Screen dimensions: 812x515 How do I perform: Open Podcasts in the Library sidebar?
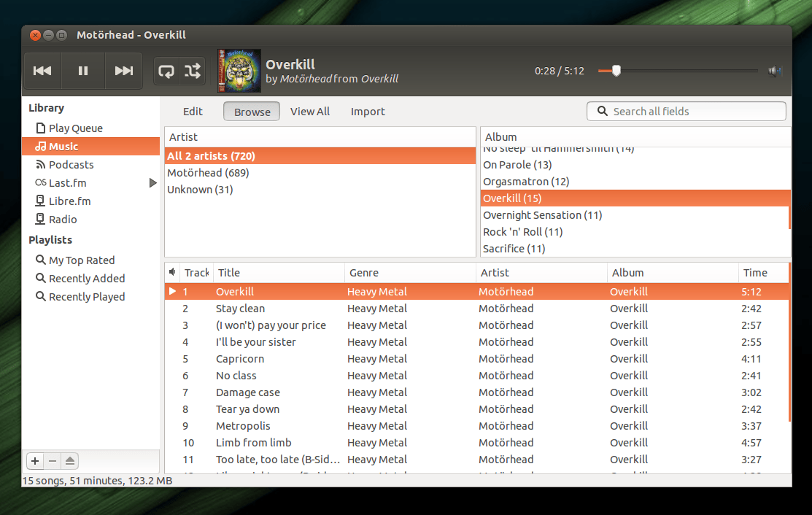71,165
